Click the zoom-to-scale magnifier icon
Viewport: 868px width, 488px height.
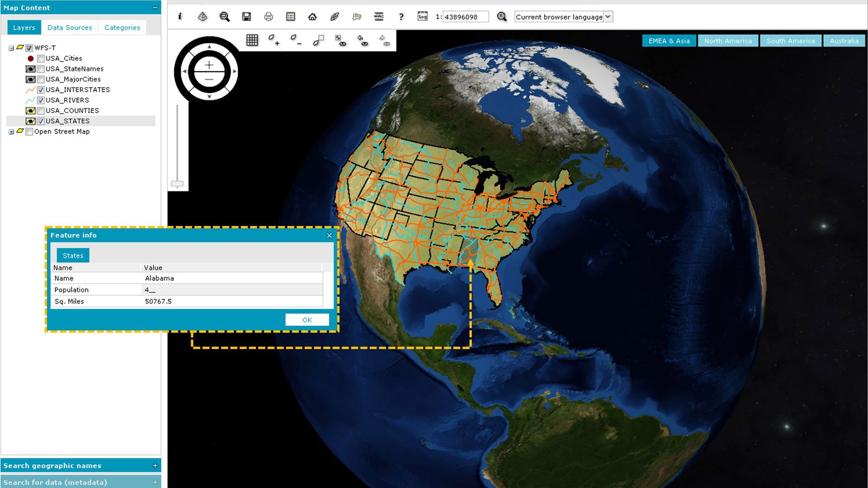click(x=502, y=17)
